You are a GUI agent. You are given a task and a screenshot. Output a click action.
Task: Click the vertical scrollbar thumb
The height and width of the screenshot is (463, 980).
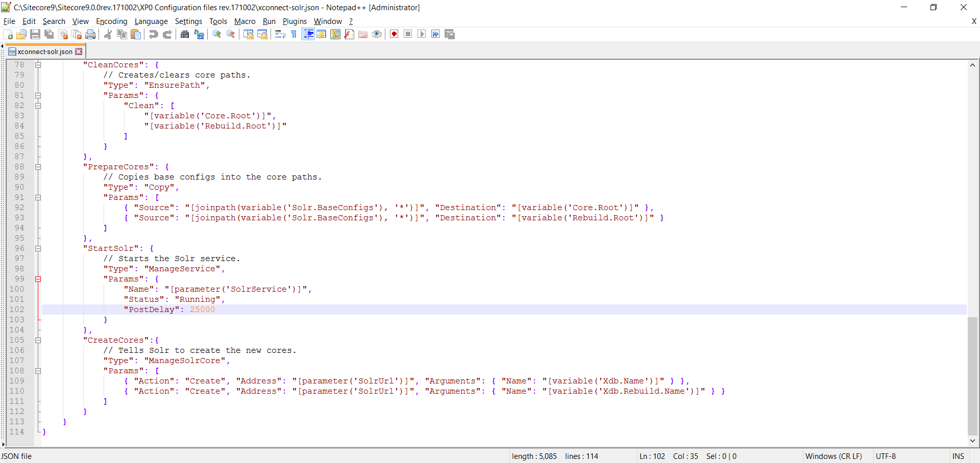972,375
